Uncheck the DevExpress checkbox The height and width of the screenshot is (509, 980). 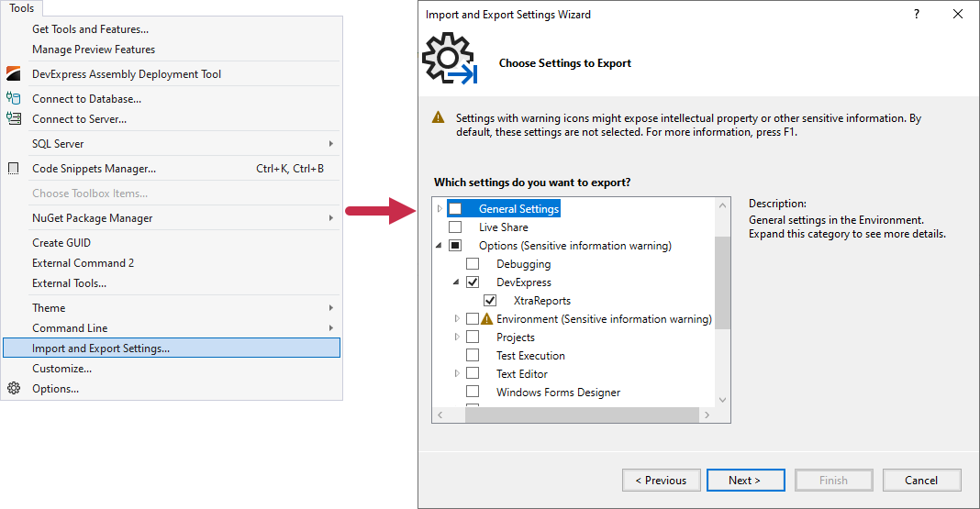coord(473,282)
